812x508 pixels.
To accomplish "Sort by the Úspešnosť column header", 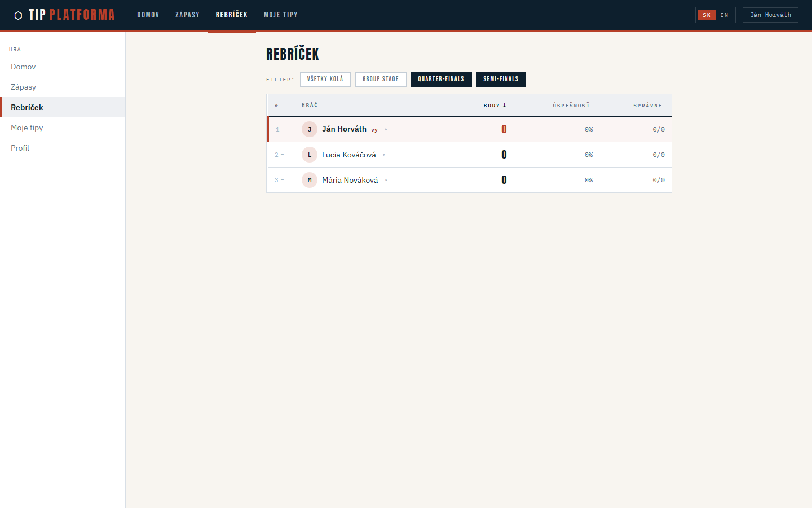I will [x=571, y=106].
